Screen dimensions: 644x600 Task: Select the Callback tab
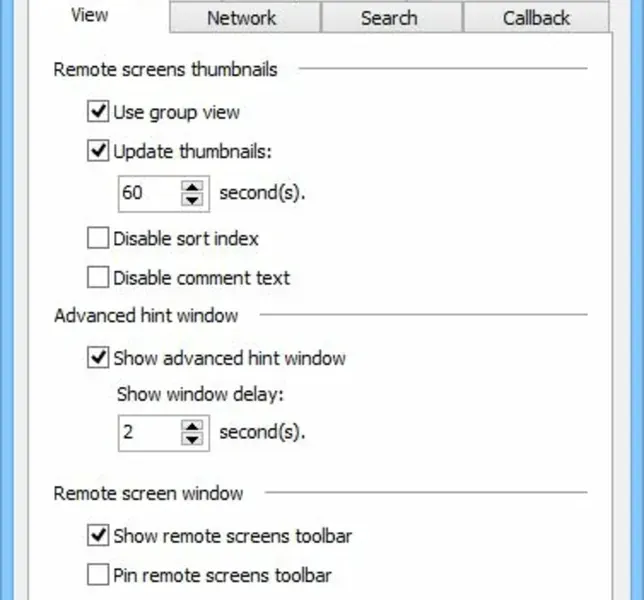(537, 18)
